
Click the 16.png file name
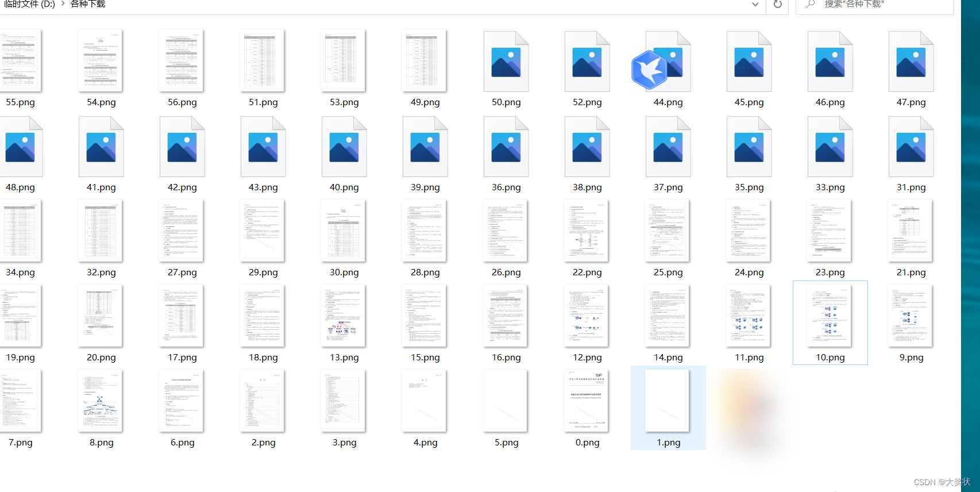pyautogui.click(x=506, y=358)
